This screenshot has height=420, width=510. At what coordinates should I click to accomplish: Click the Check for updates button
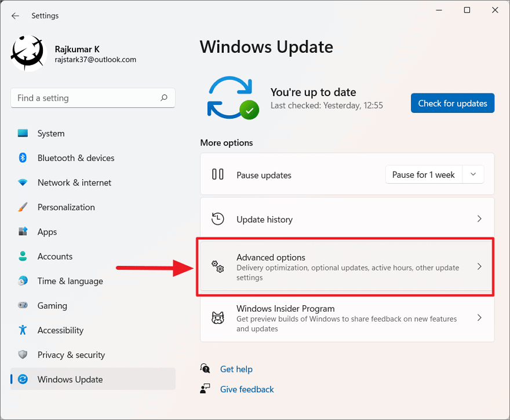click(453, 103)
